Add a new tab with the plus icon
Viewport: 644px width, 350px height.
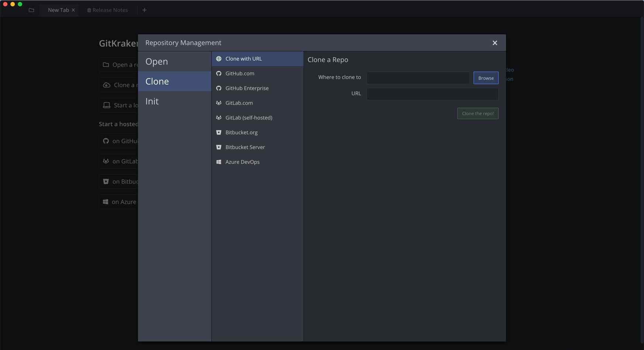click(145, 10)
